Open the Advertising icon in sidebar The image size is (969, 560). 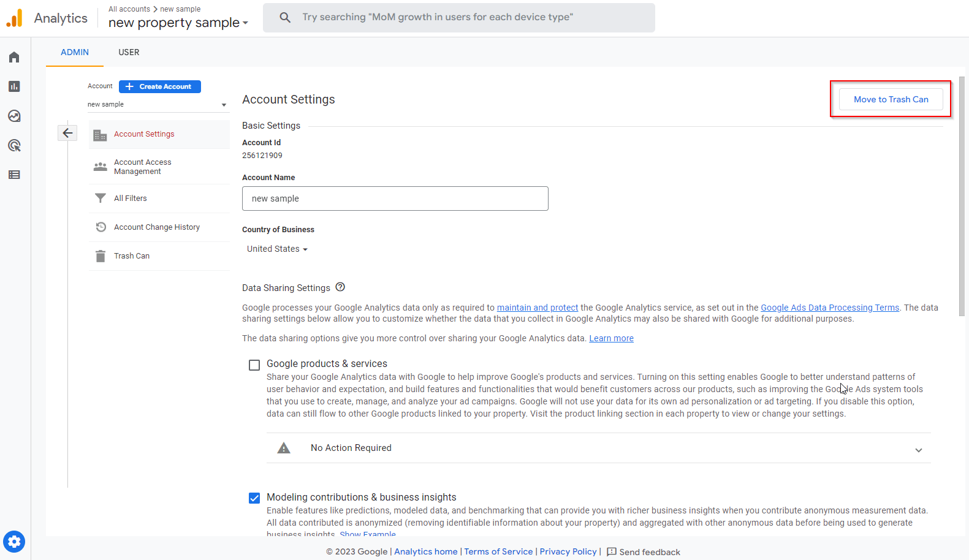[x=14, y=145]
